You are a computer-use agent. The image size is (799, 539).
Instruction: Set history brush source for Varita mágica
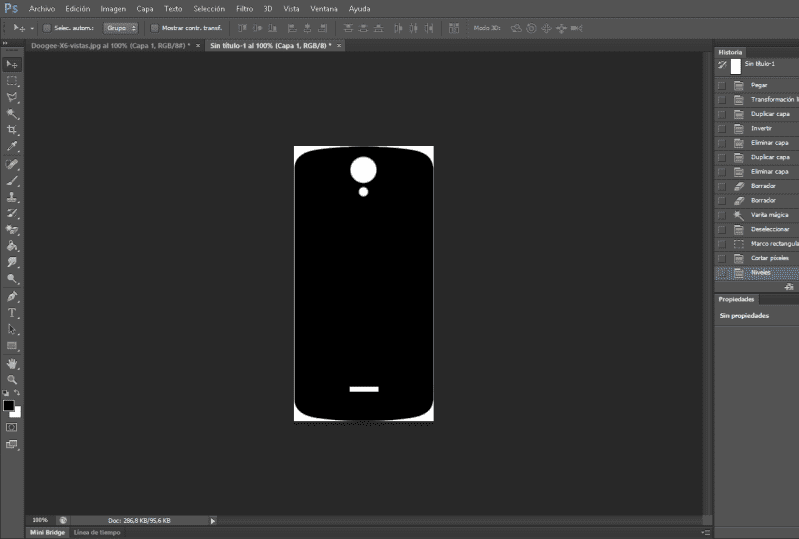tap(722, 215)
